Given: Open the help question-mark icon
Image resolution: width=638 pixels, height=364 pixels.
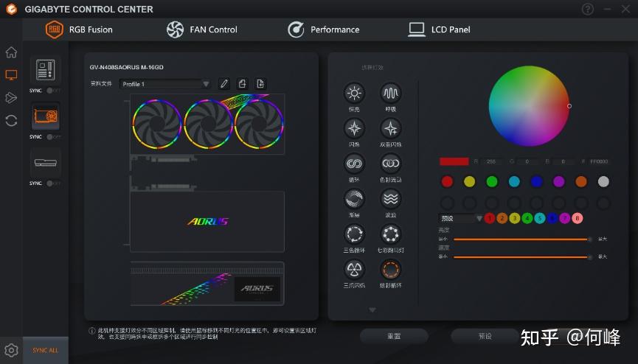Looking at the screenshot, I should tap(588, 9).
